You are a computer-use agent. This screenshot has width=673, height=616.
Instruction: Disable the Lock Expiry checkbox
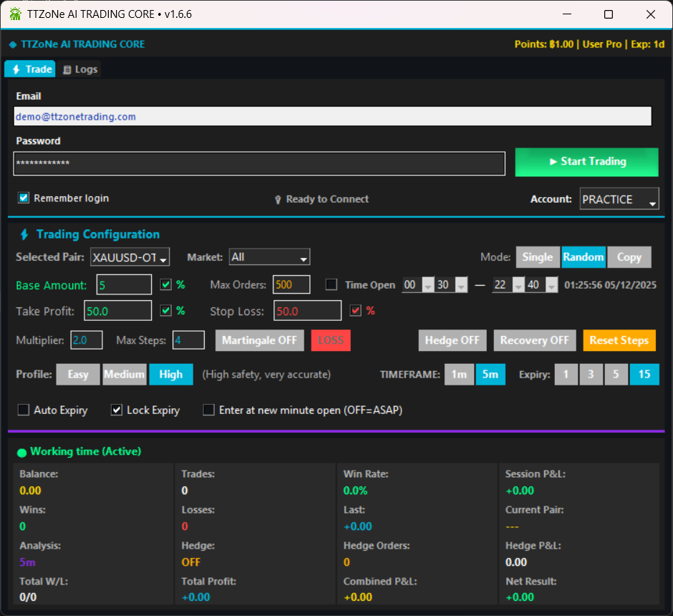point(117,410)
